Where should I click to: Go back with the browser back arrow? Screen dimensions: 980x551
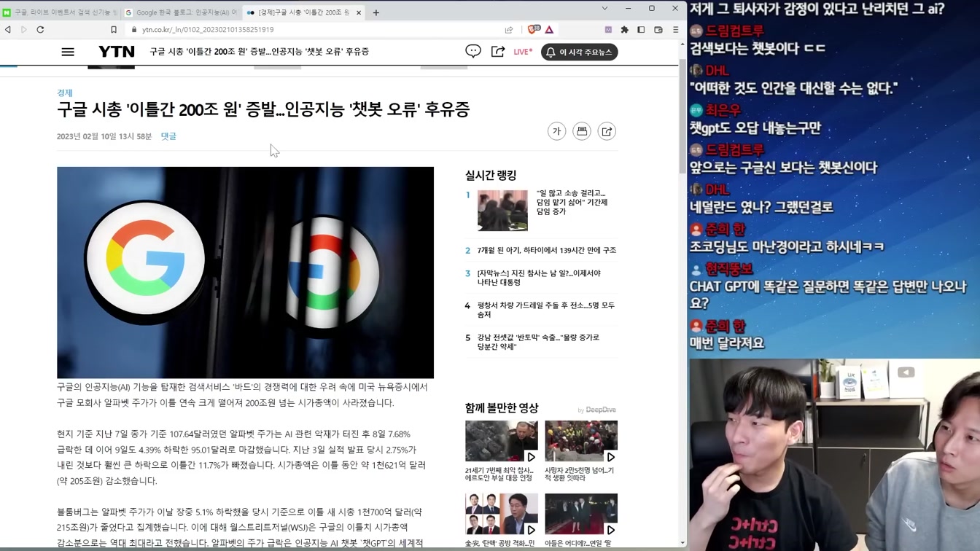pyautogui.click(x=8, y=30)
